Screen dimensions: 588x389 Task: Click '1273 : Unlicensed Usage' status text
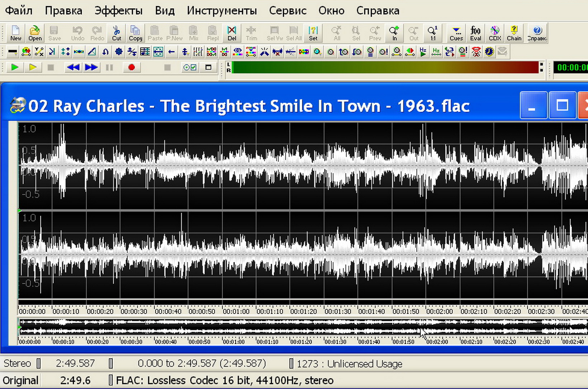[350, 364]
